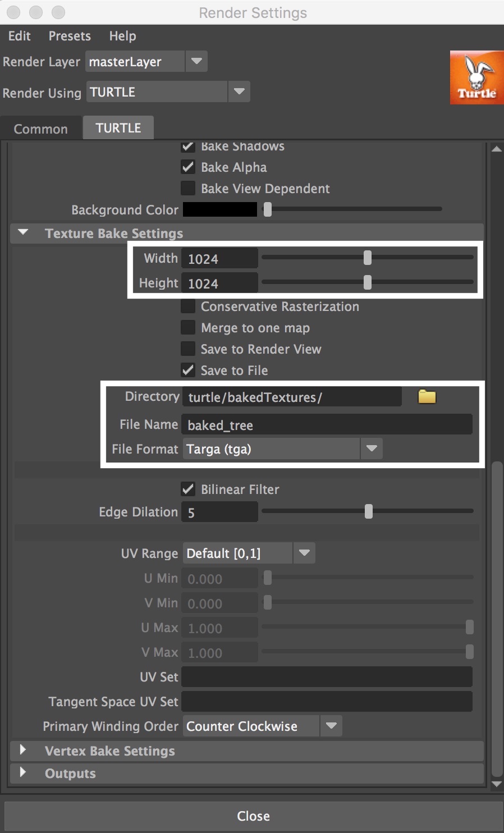This screenshot has width=504, height=833.
Task: Click the Height slider handle
Action: (368, 282)
